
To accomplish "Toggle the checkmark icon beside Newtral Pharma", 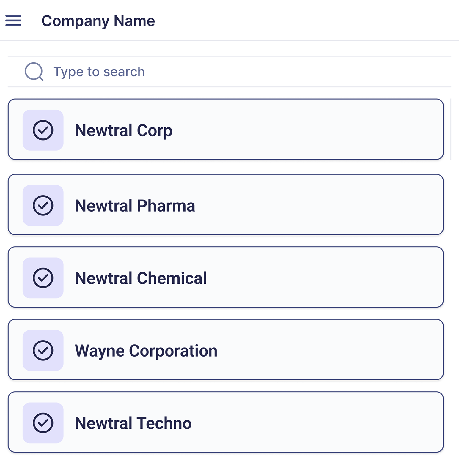I will pos(43,205).
